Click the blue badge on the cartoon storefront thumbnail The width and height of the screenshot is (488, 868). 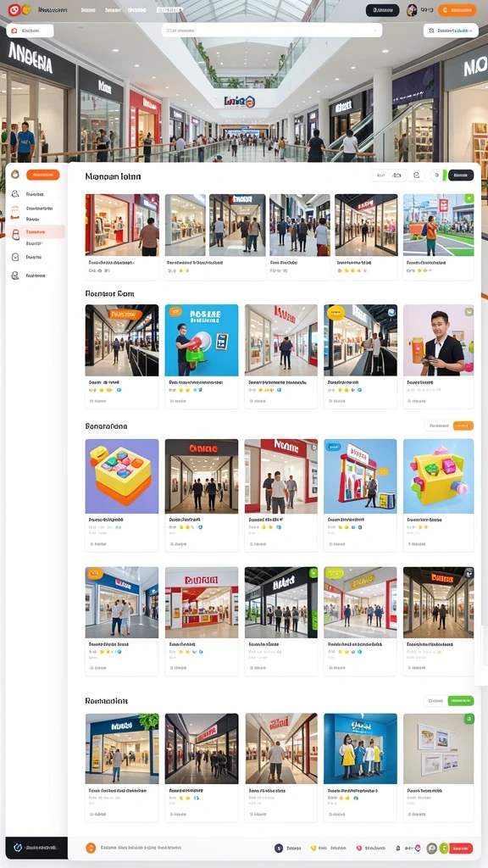coord(333,446)
